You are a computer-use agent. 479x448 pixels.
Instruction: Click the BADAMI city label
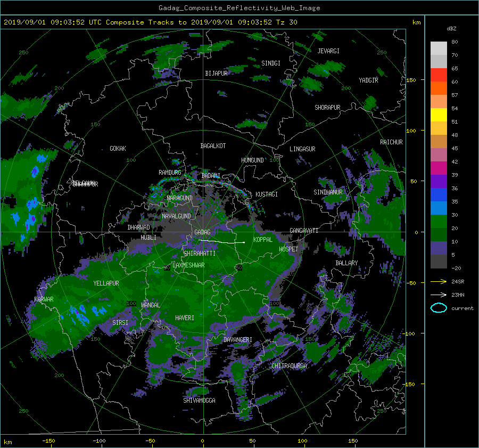click(x=211, y=176)
